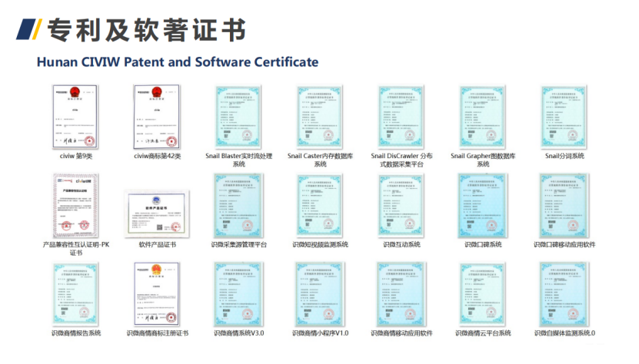Click the Hunan CIVIW Patent and Software Certificate subtitle

178,62
